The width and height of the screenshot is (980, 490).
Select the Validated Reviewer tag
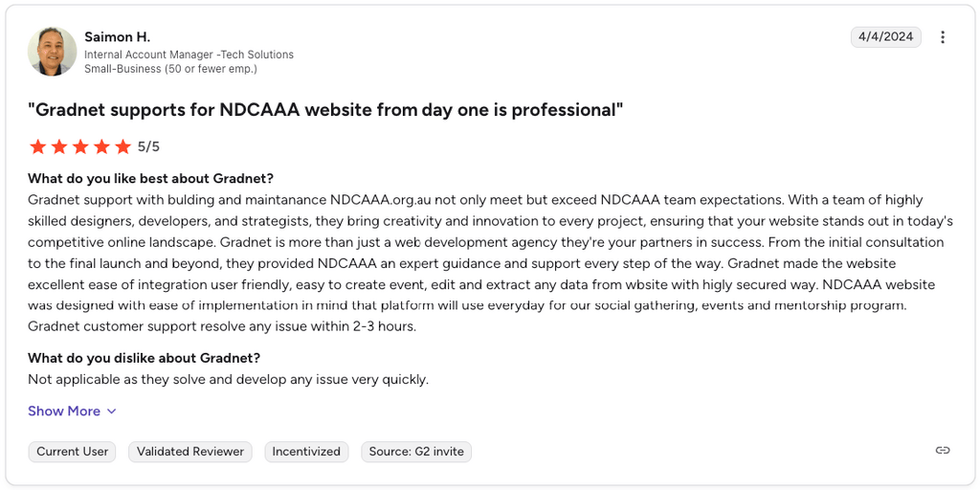[190, 452]
